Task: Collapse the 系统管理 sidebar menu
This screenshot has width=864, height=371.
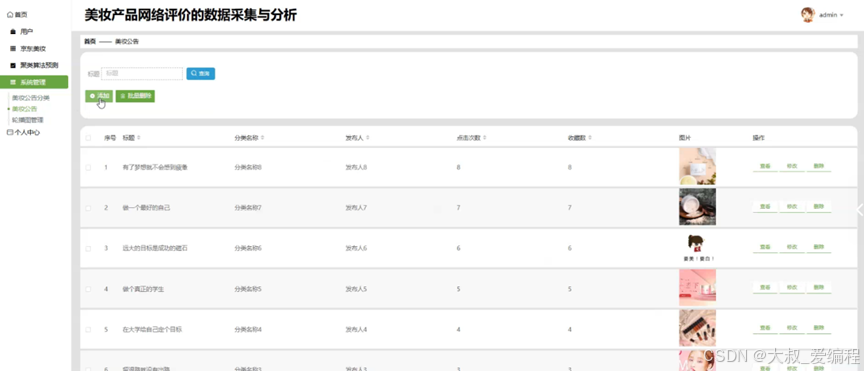Action: point(34,82)
